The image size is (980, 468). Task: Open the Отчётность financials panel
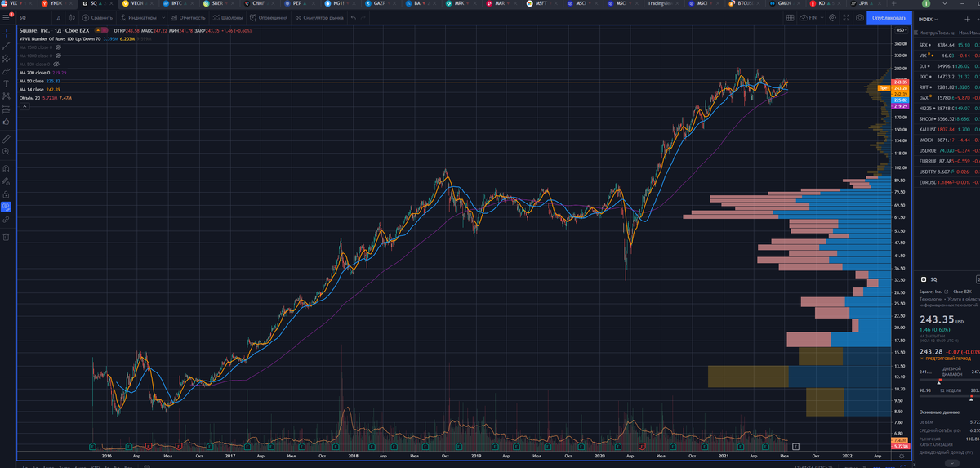[188, 17]
